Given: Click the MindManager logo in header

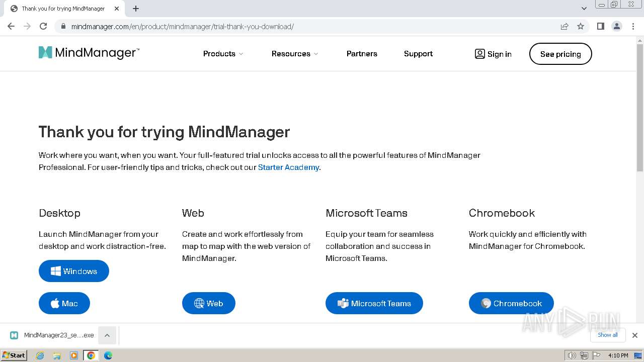Looking at the screenshot, I should coord(89,53).
